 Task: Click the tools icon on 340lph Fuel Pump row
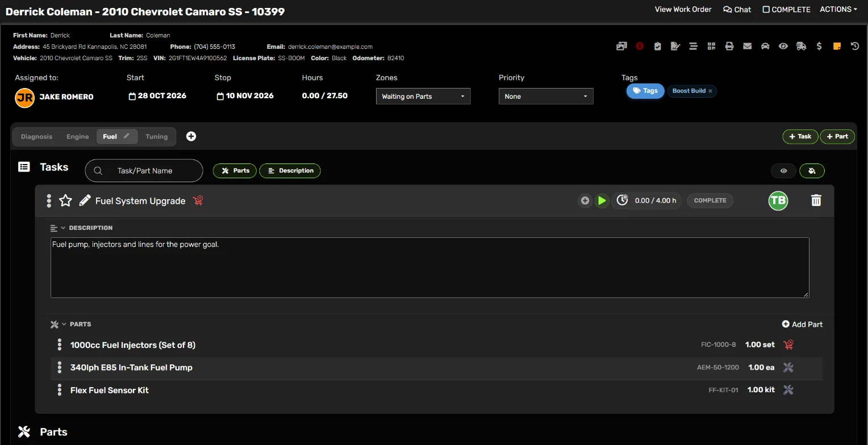pyautogui.click(x=788, y=367)
